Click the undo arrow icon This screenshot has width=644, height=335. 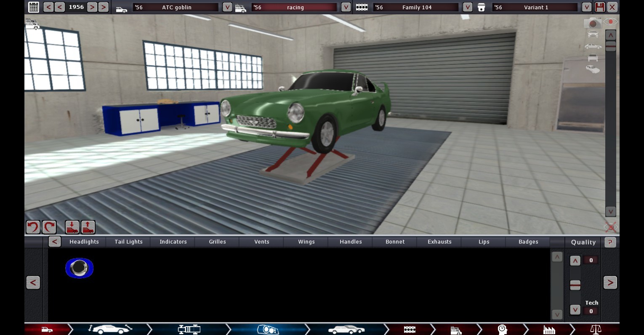(33, 227)
